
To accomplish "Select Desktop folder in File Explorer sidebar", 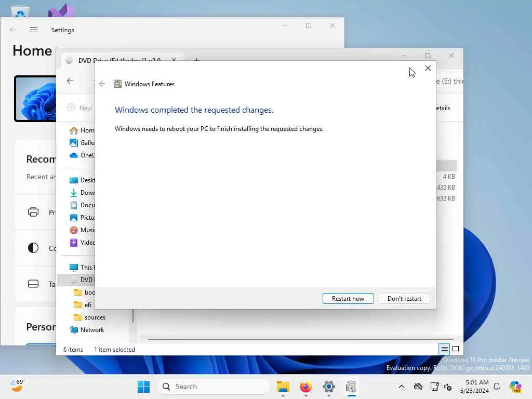I will pyautogui.click(x=82, y=180).
